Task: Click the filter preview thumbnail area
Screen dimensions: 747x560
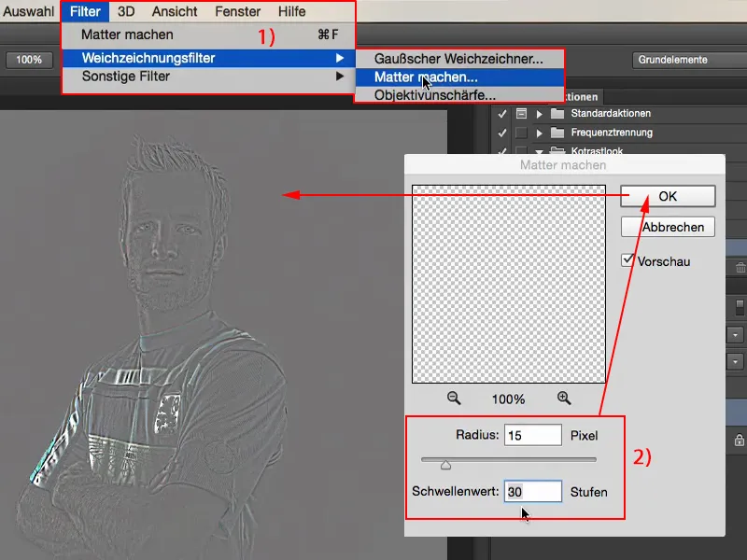Action: (x=508, y=285)
